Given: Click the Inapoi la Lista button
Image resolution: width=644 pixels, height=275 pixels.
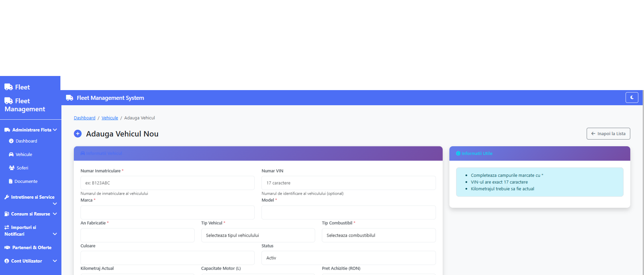Looking at the screenshot, I should 608,133.
